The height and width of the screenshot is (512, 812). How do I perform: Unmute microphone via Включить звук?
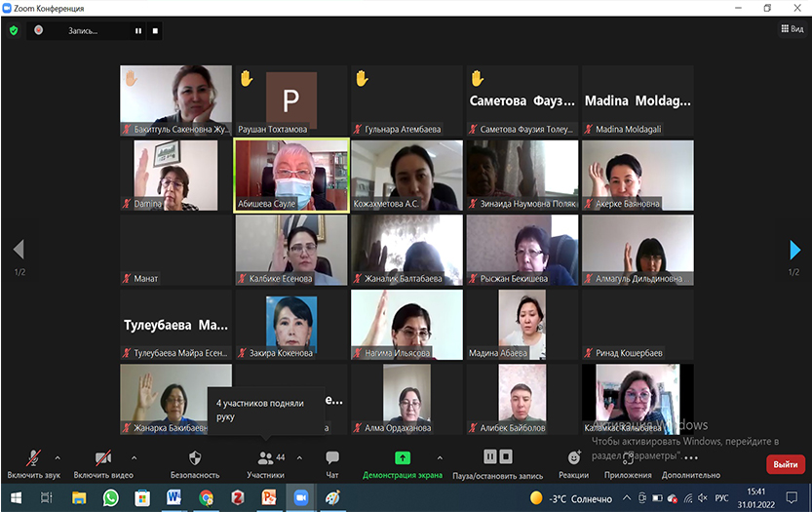pos(33,458)
